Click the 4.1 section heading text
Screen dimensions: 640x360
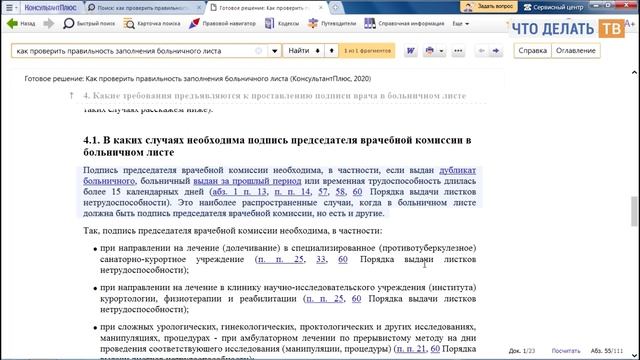click(277, 146)
